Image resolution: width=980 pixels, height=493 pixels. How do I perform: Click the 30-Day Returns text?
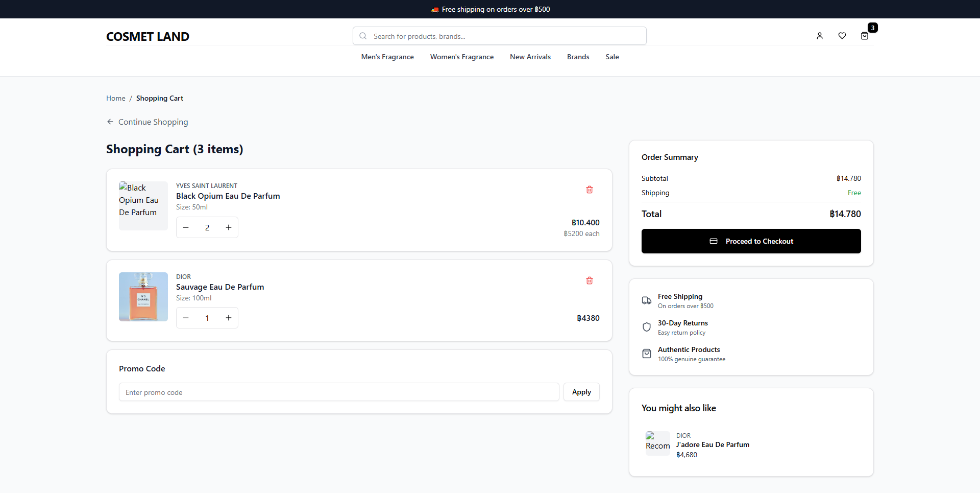pyautogui.click(x=683, y=323)
